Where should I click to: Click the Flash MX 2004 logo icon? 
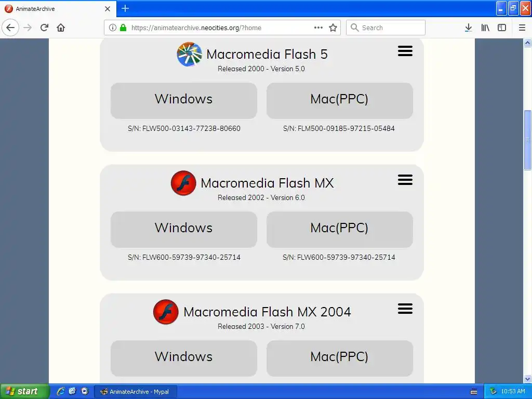point(166,312)
